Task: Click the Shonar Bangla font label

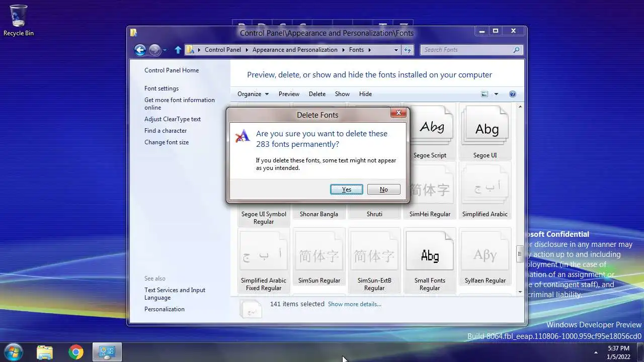Action: [319, 214]
